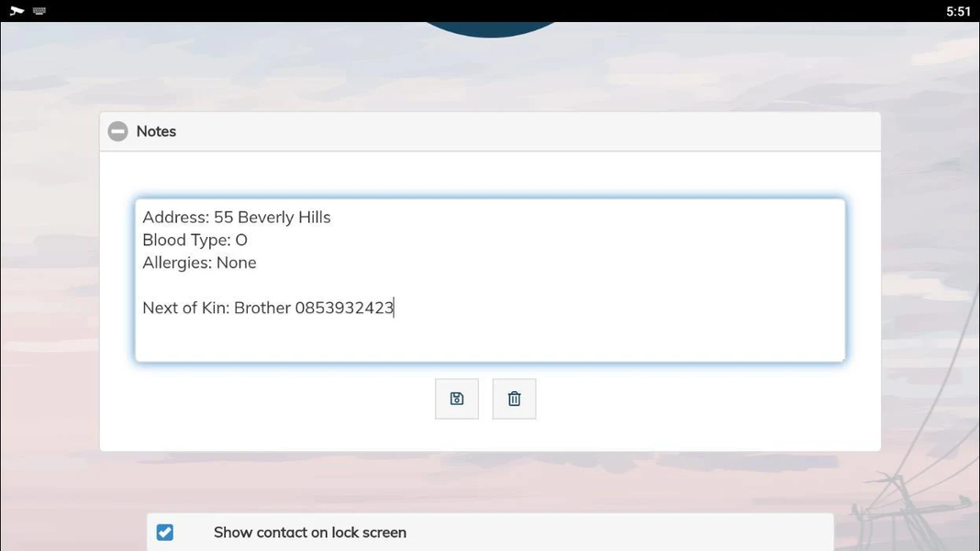Save the note using the floppy disk icon
Viewport: 980px width, 551px height.
[x=457, y=399]
